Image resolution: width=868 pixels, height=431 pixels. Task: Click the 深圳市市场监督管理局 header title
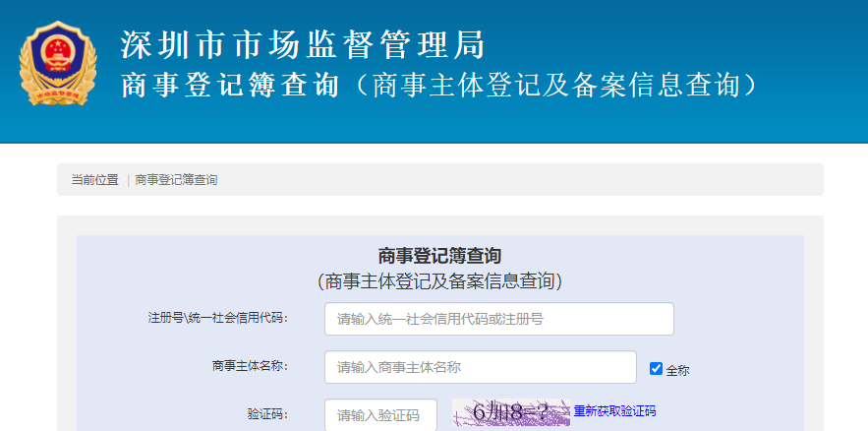coord(303,44)
